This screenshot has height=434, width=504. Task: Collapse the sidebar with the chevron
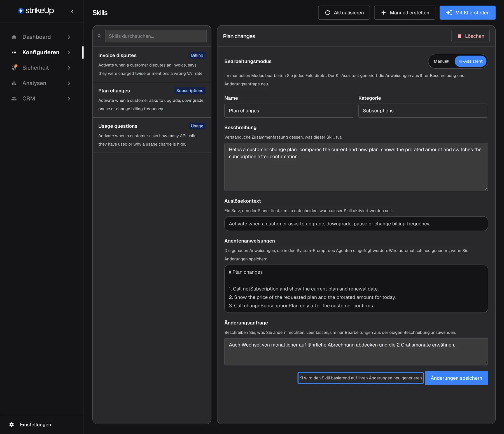click(72, 11)
